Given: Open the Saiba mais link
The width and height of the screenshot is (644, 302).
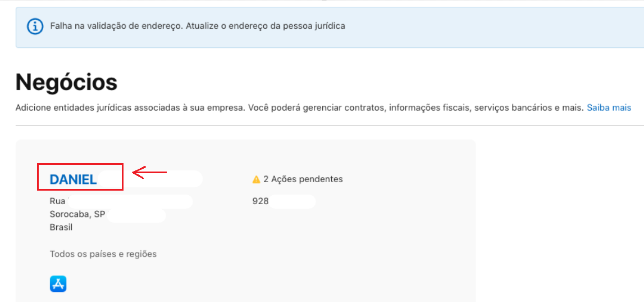Looking at the screenshot, I should click(x=609, y=108).
